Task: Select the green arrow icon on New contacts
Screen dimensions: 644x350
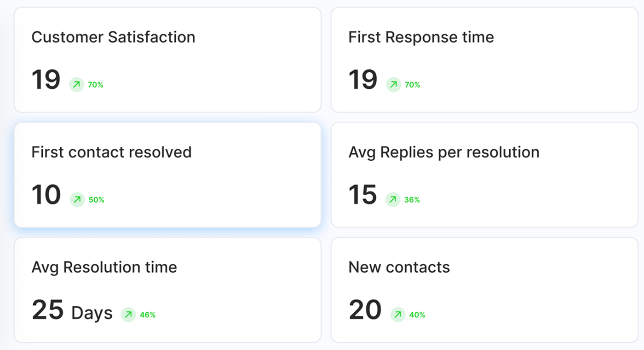Action: (x=397, y=315)
